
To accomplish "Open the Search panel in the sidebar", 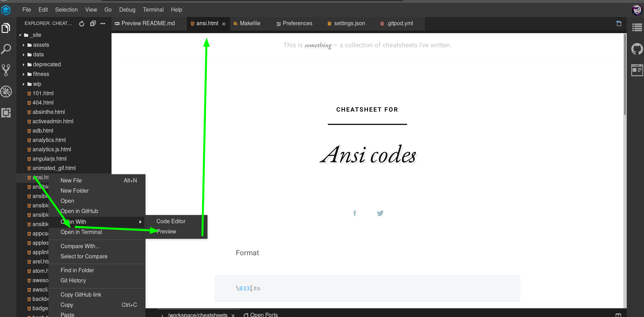I will (x=6, y=49).
